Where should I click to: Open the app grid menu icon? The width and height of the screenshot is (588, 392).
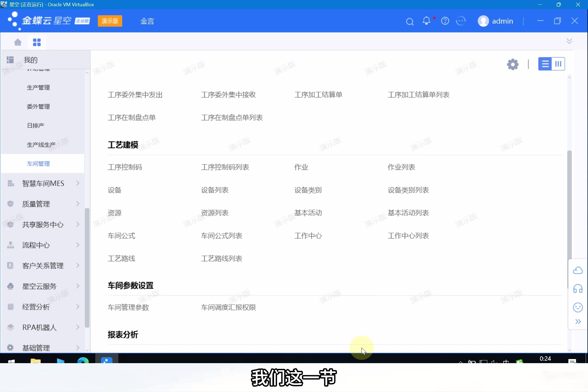pos(37,42)
